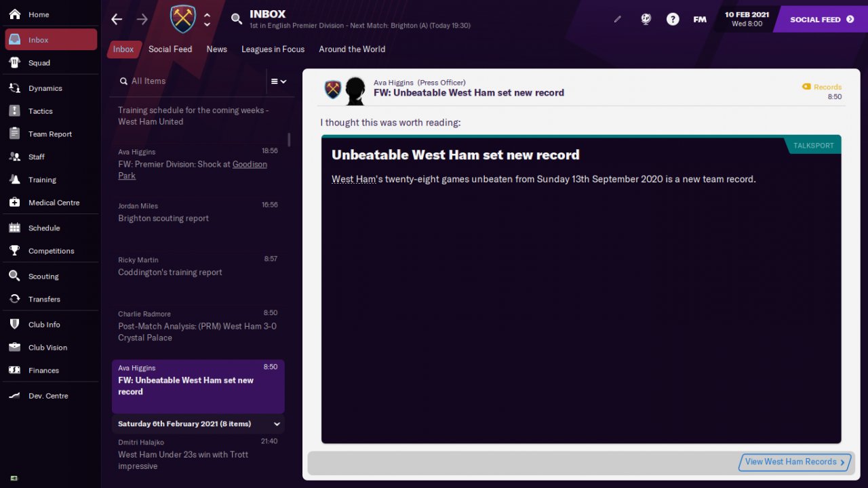Switch to the Social Feed tab
This screenshot has width=868, height=488.
coord(170,49)
